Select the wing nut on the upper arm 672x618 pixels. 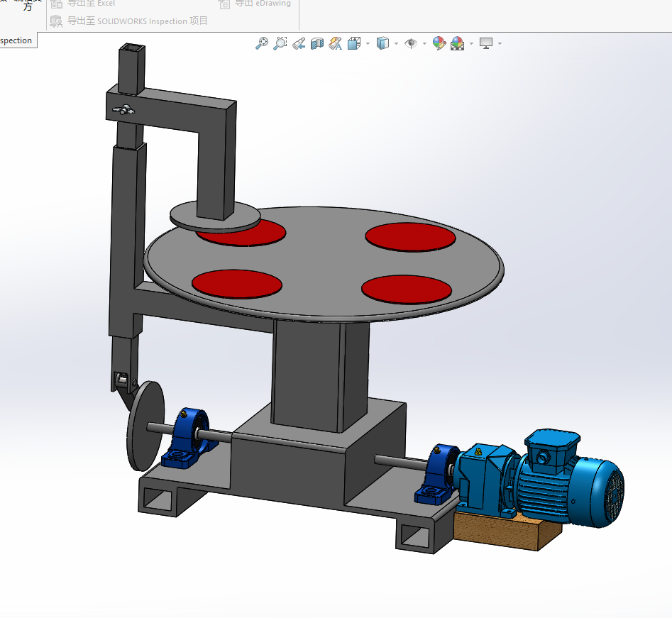[123, 110]
